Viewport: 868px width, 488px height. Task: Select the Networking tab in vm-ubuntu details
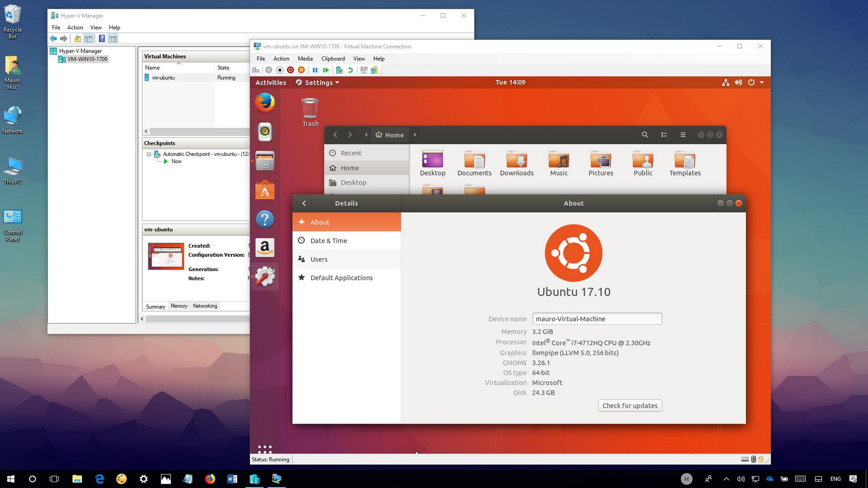click(x=204, y=306)
